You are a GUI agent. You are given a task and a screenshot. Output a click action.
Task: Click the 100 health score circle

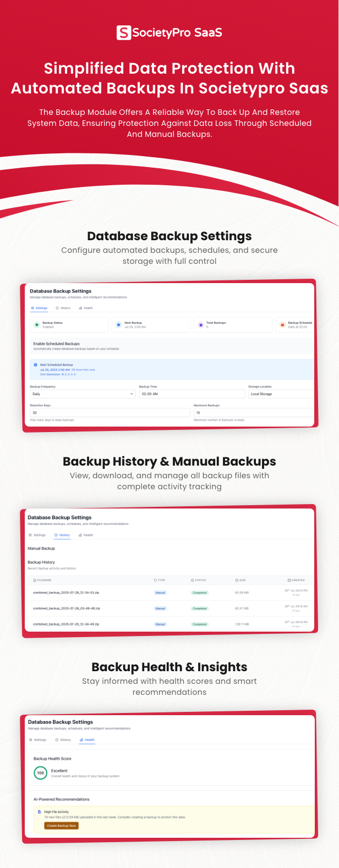click(x=40, y=773)
